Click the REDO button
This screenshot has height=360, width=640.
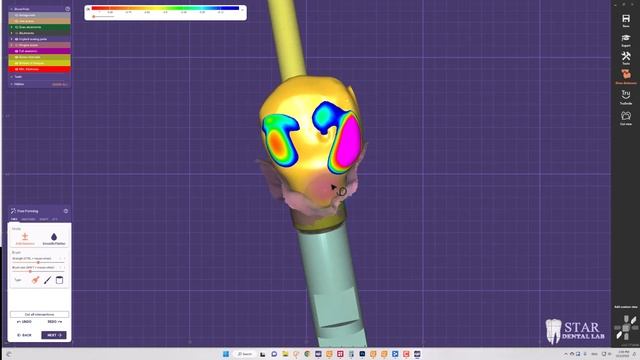click(54, 322)
